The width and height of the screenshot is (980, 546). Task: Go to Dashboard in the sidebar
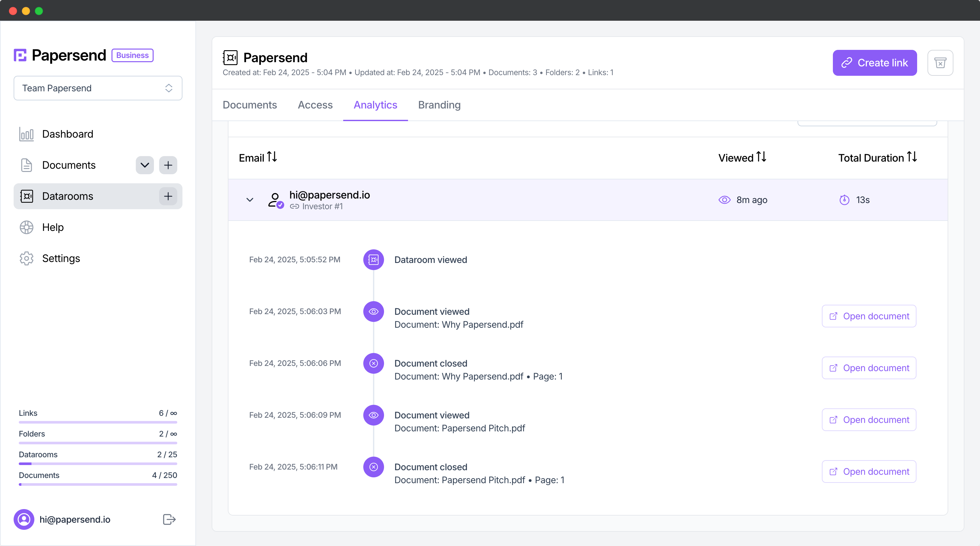pos(67,134)
